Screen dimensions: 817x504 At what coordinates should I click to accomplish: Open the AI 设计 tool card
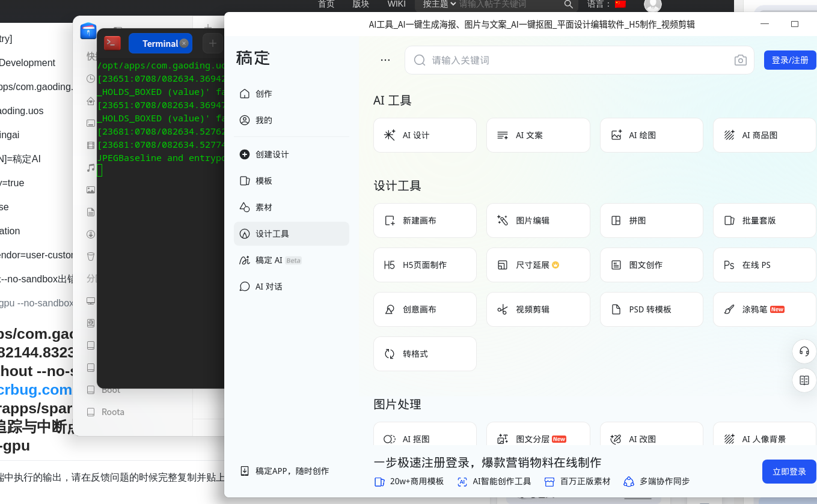tap(425, 135)
